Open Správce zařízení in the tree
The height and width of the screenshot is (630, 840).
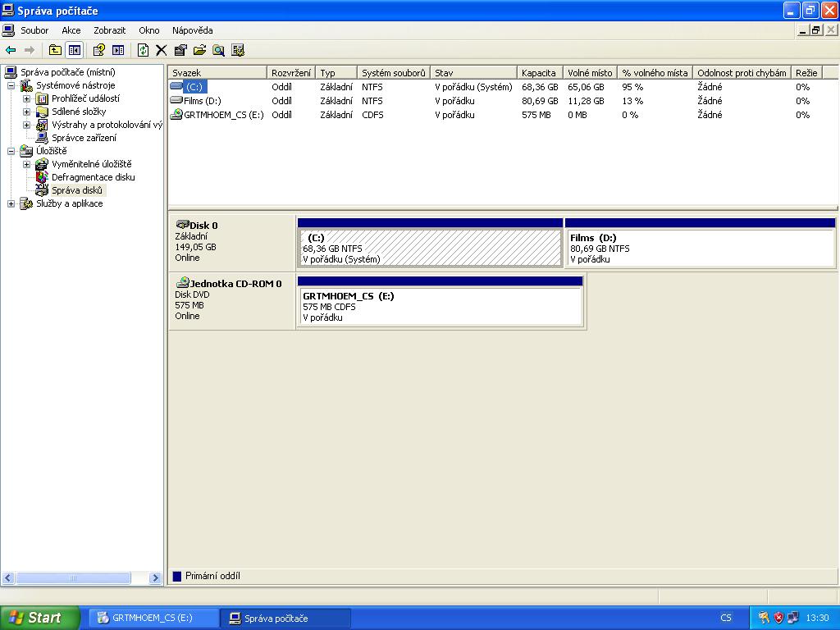click(84, 138)
